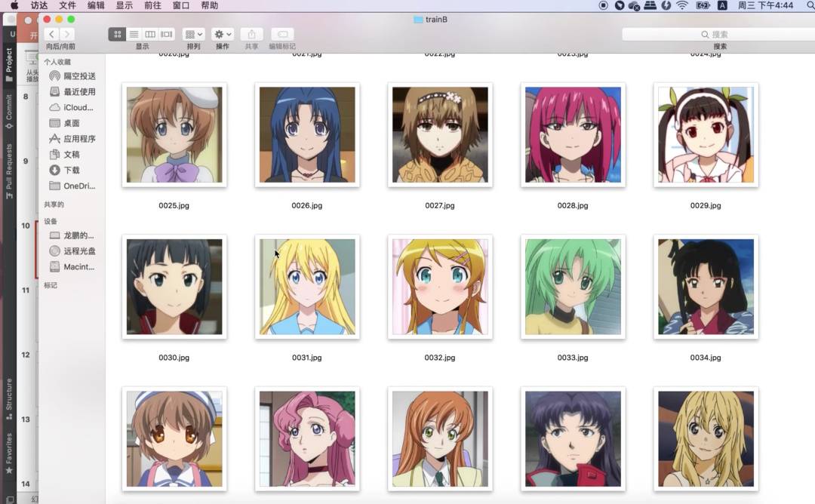Click the edit tags toolbar button

coord(282,34)
